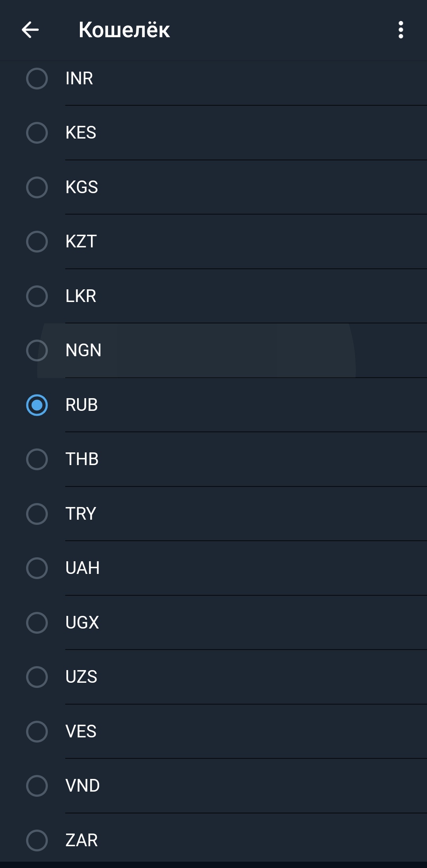Choose UGX radio option
Viewport: 427px width, 868px height.
pyautogui.click(x=37, y=623)
